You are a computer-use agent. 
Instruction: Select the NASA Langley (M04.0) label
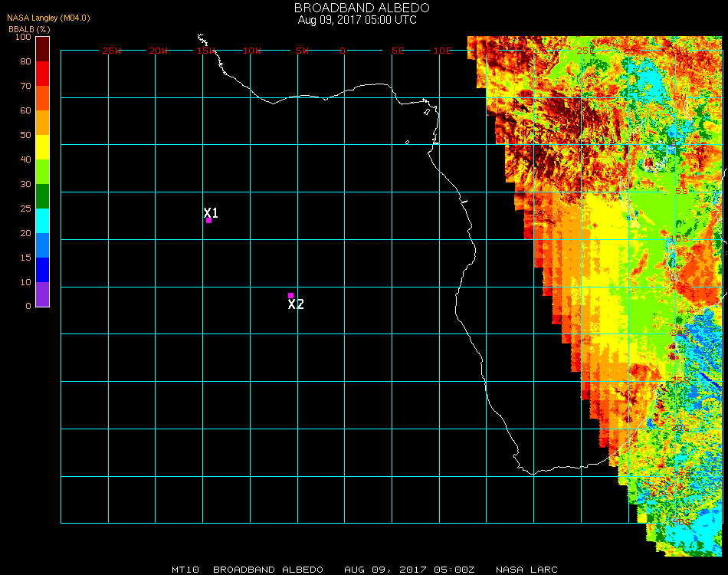[48, 18]
